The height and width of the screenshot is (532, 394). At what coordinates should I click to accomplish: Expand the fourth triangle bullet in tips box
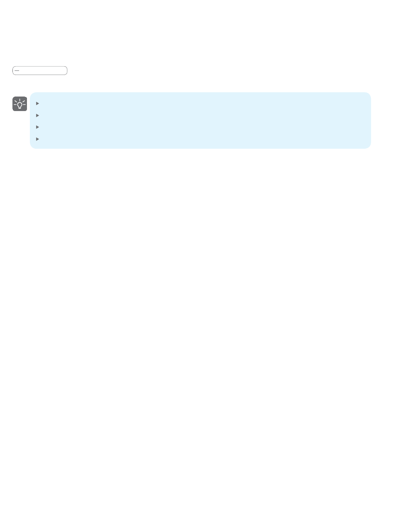click(x=37, y=139)
